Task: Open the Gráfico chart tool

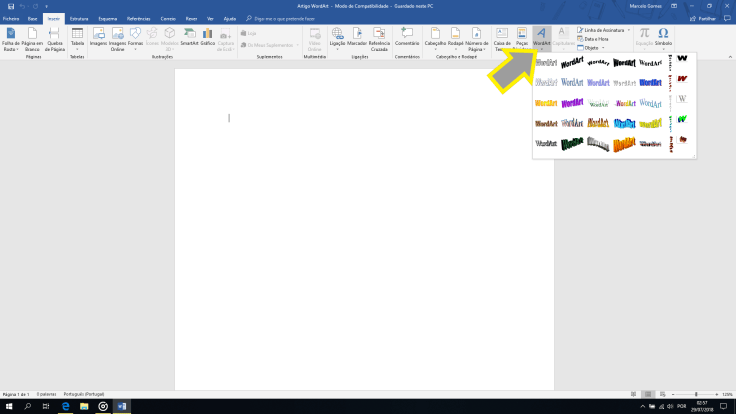Action: coord(207,38)
